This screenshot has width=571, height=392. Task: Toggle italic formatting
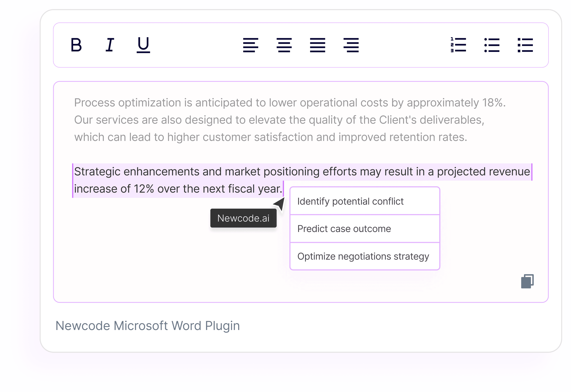coord(110,45)
